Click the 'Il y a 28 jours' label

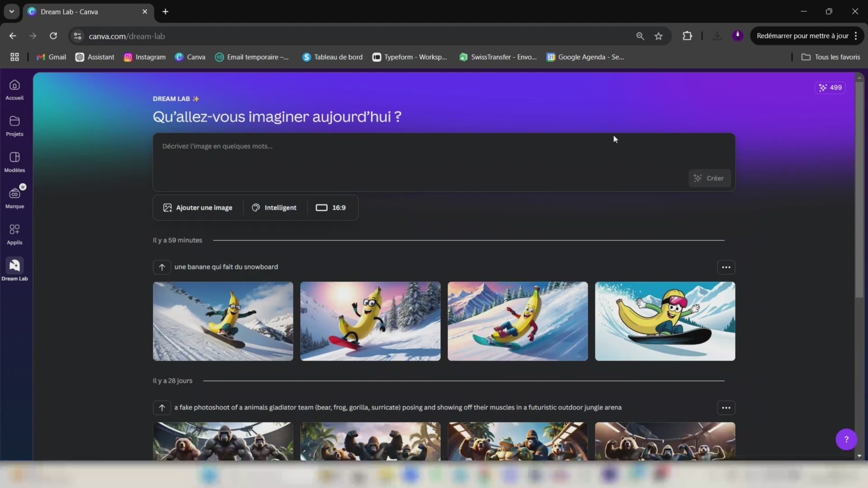172,381
